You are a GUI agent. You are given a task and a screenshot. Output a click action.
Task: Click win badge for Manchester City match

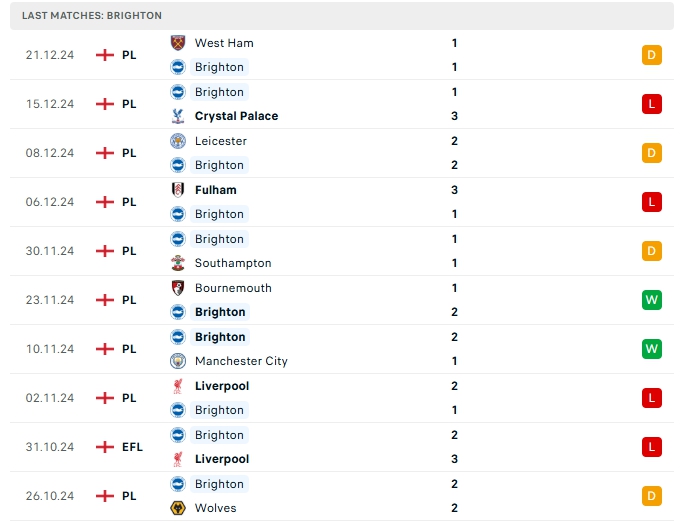click(652, 349)
